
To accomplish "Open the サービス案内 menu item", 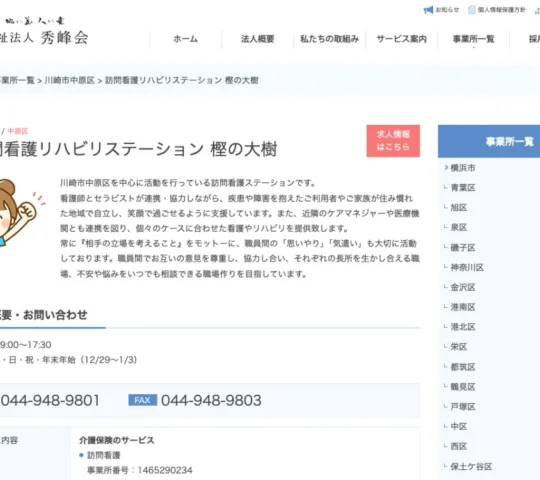I will click(x=402, y=39).
